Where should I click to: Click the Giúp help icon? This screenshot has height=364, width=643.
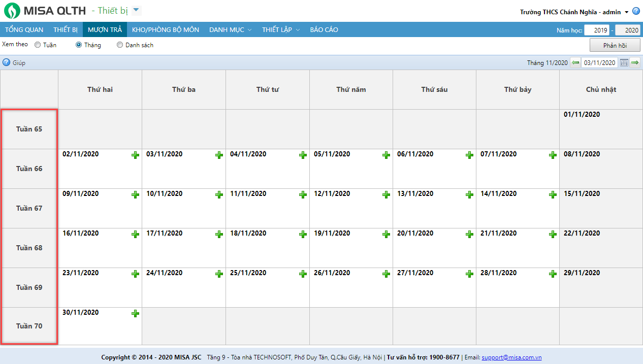[x=7, y=63]
